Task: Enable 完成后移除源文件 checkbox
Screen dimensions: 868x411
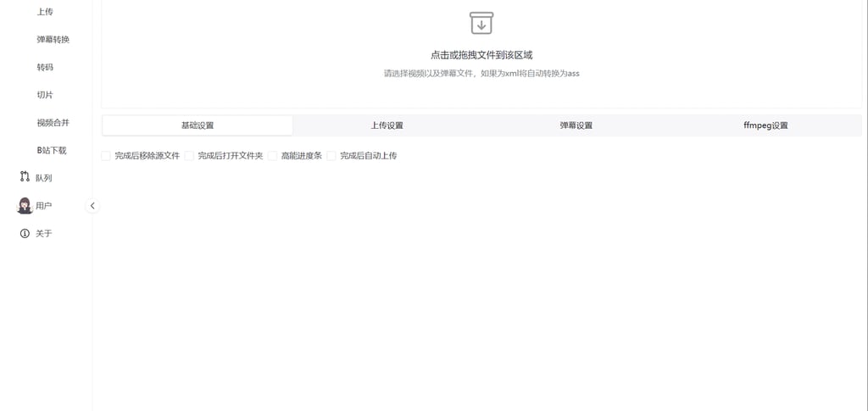Action: (x=106, y=156)
